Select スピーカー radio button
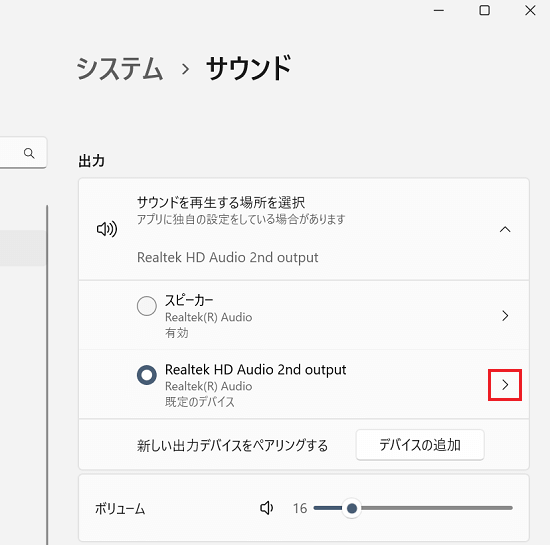The width and height of the screenshot is (550, 545). [x=147, y=306]
